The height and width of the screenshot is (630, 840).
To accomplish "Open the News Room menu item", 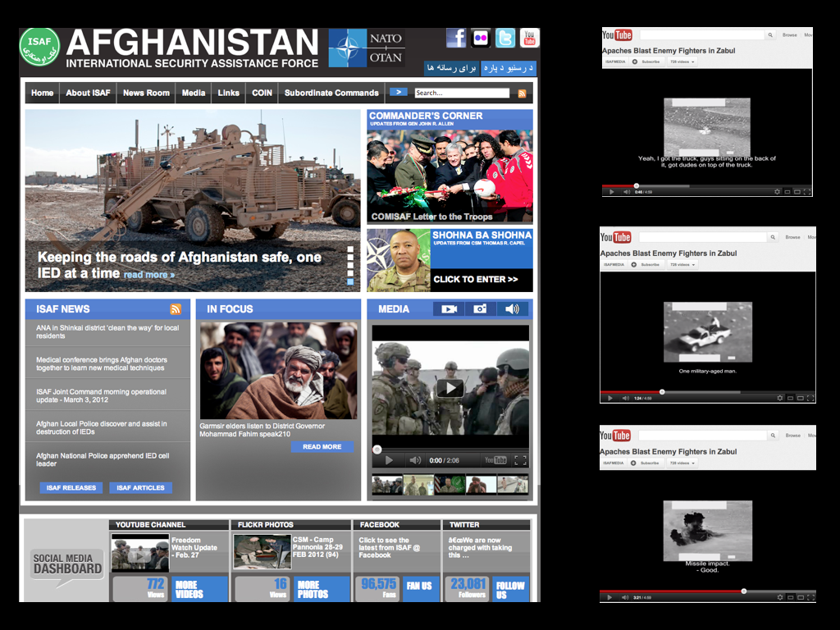I will coord(146,93).
